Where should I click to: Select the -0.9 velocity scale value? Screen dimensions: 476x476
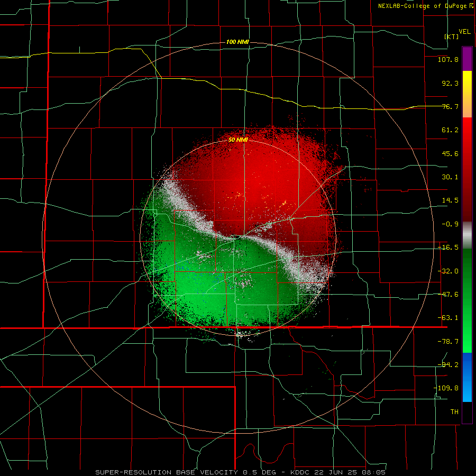[x=450, y=224]
